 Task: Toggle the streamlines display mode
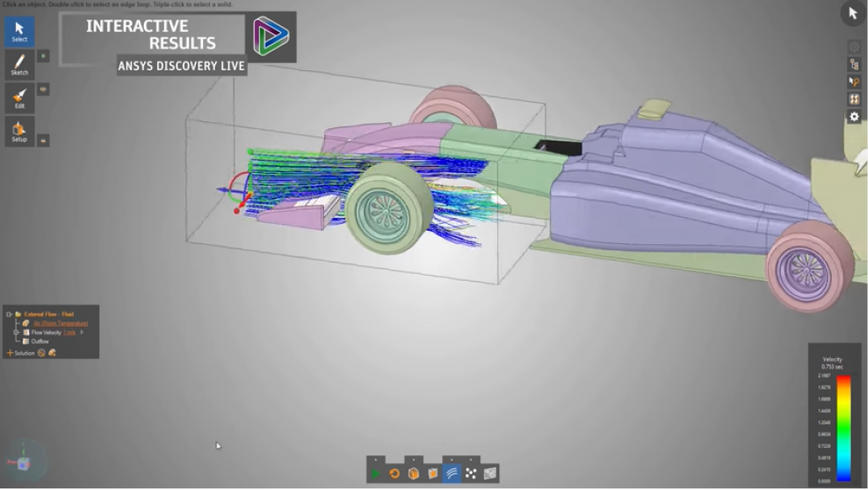click(x=452, y=473)
